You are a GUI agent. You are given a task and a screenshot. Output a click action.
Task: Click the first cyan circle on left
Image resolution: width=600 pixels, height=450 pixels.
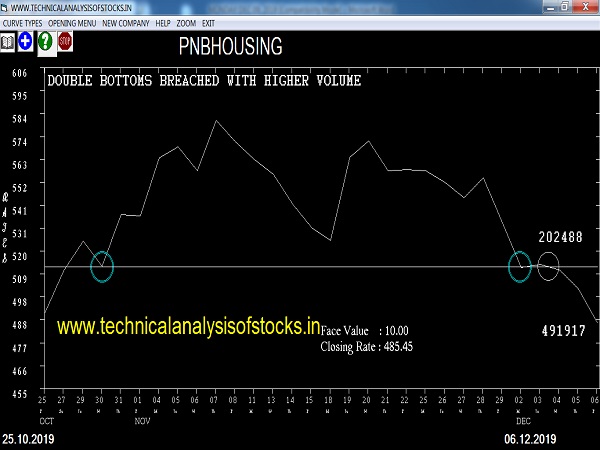[102, 266]
